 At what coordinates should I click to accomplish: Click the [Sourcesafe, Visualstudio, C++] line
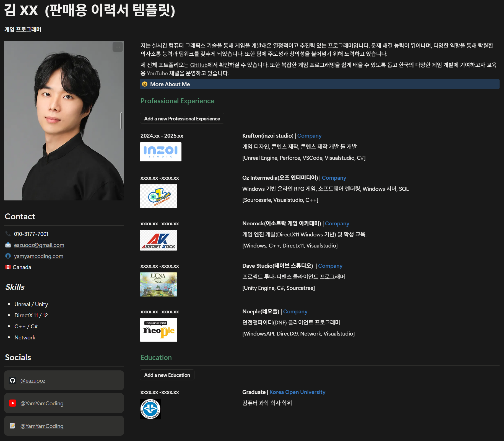(x=280, y=200)
